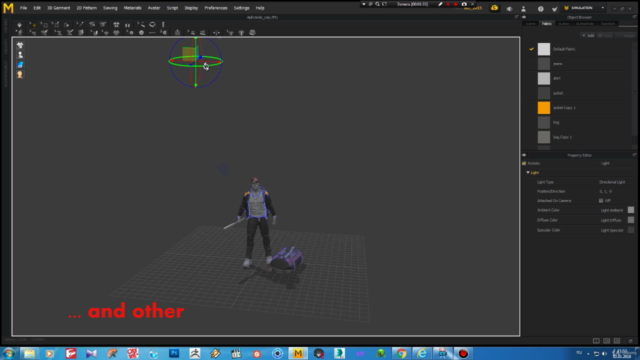Click the last avatar icon in second toolbar row
The height and width of the screenshot is (360, 640).
(x=252, y=32)
